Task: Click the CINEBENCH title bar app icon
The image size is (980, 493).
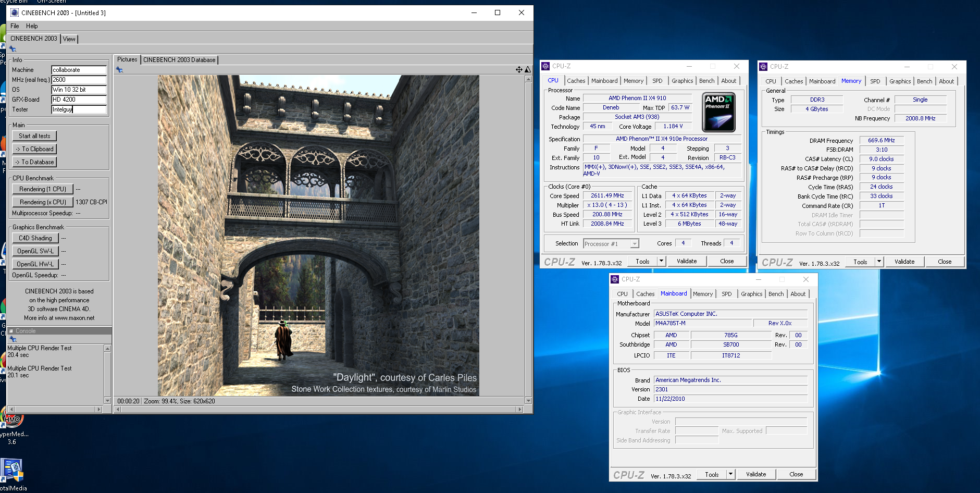Action: pyautogui.click(x=15, y=13)
